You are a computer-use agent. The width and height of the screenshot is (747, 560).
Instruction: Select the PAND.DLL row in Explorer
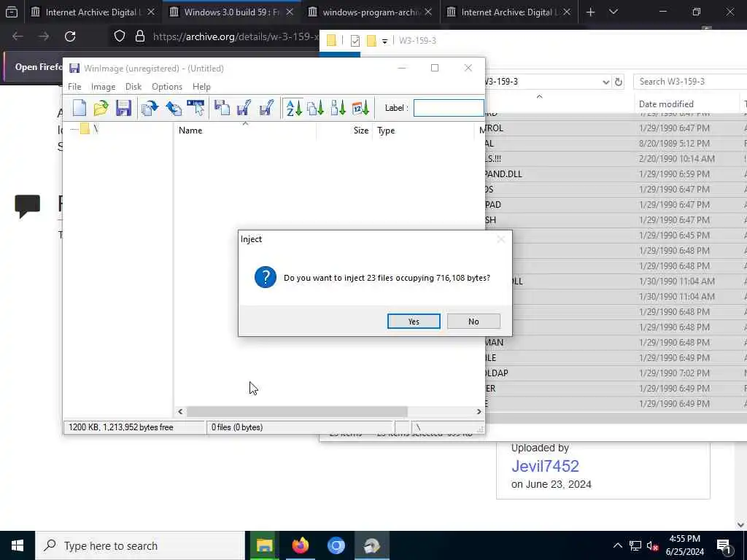click(x=616, y=174)
